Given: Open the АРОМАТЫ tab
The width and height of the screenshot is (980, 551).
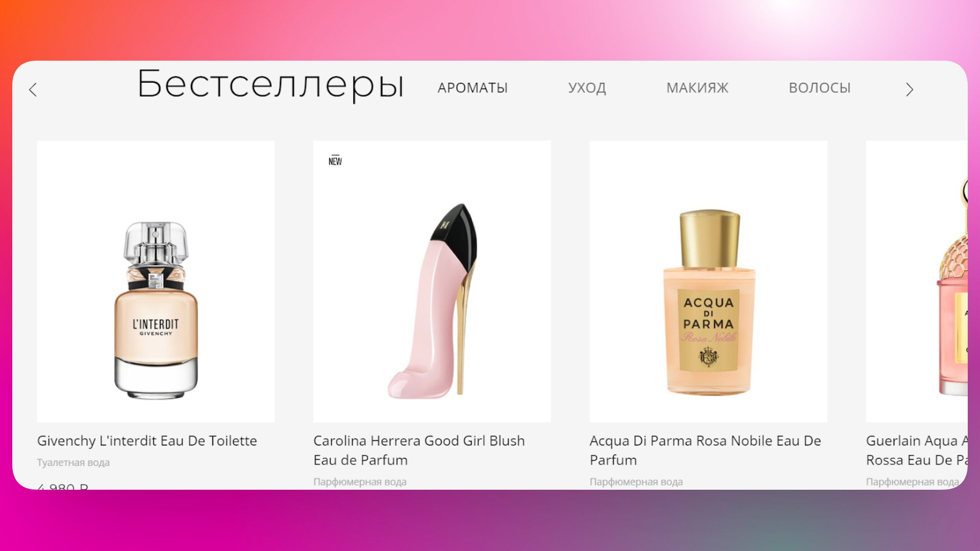Looking at the screenshot, I should (473, 88).
